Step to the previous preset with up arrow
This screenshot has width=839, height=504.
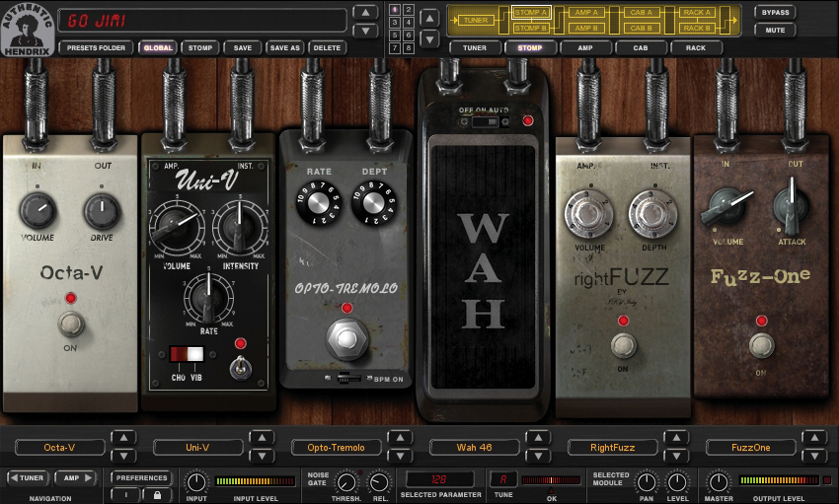[x=365, y=12]
